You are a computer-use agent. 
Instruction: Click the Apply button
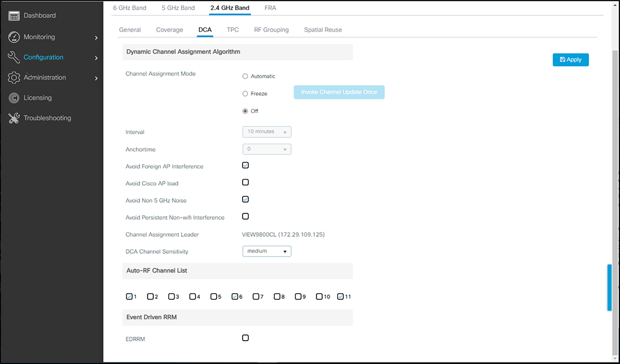click(570, 60)
